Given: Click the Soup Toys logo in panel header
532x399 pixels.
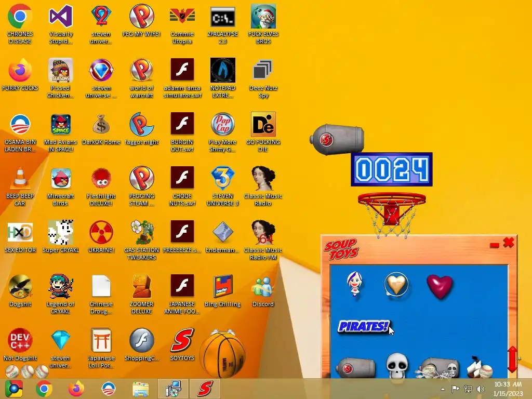Looking at the screenshot, I should point(341,249).
